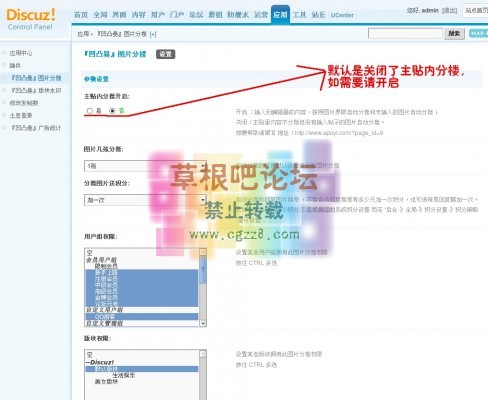Screen dimensions: 488x400
Task: Open the UCenter top menu
Action: tap(342, 15)
